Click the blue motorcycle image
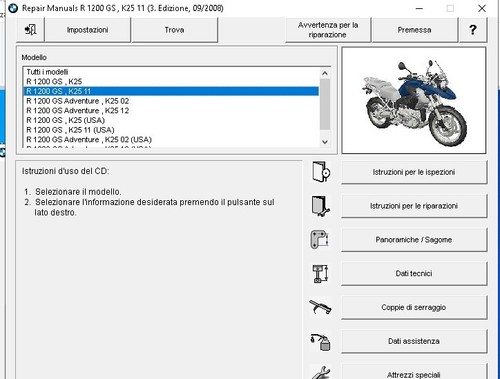The height and width of the screenshot is (379, 500). (414, 101)
